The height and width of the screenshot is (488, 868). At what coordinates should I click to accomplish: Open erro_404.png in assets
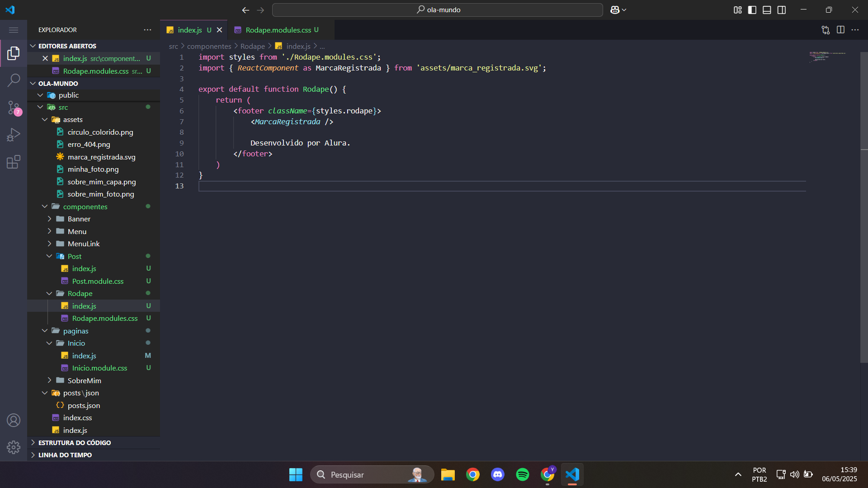point(94,145)
